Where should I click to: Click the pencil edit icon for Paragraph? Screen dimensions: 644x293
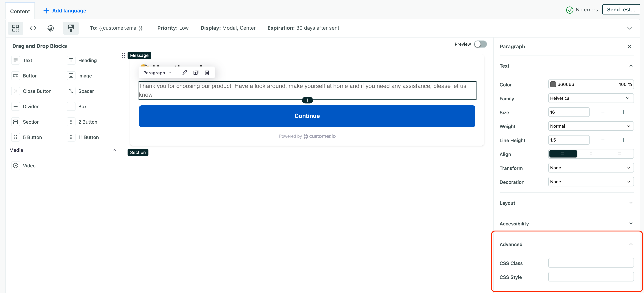[x=185, y=73]
